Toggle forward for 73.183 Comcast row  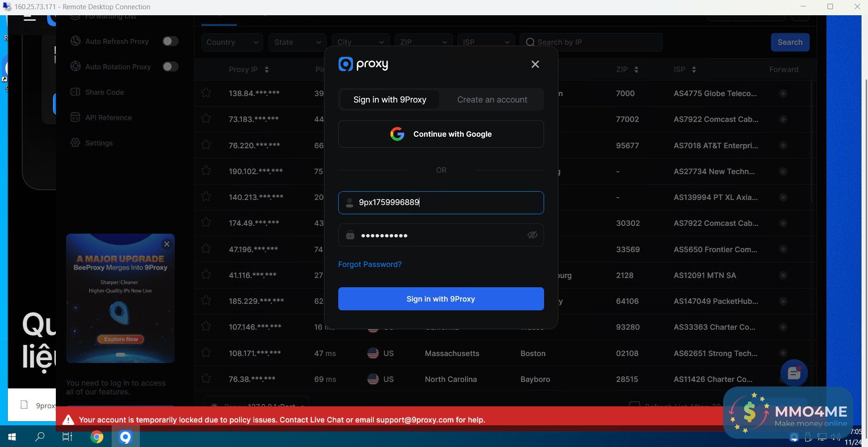click(783, 119)
